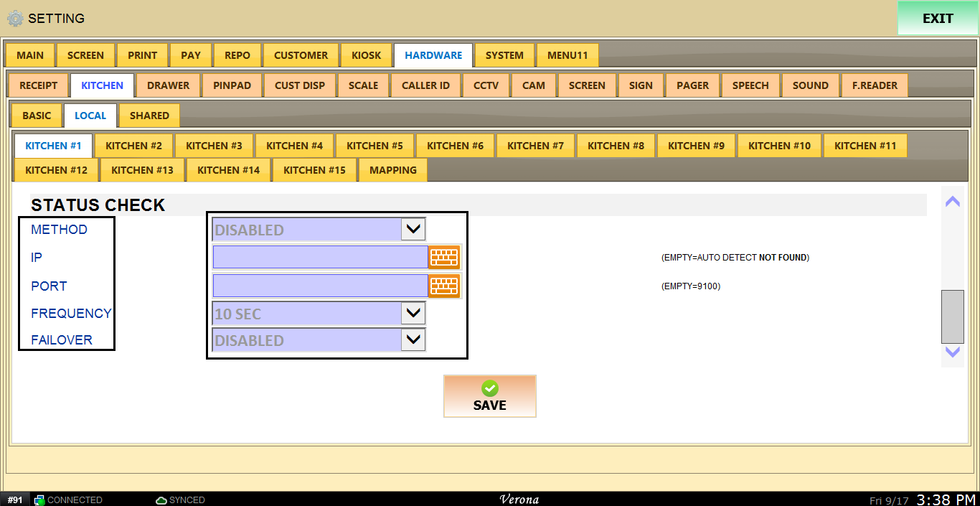
Task: Switch to the KITCHEN #2 tab
Action: (x=134, y=146)
